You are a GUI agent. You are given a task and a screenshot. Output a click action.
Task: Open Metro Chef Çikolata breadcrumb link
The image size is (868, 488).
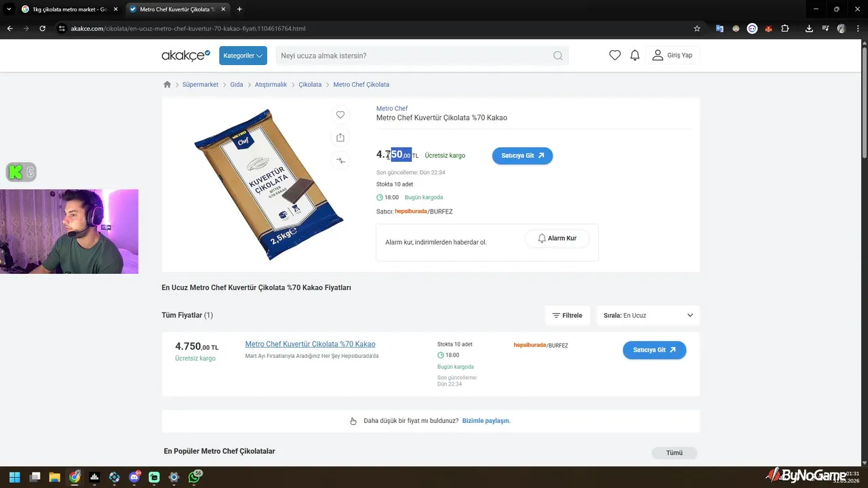(x=361, y=85)
